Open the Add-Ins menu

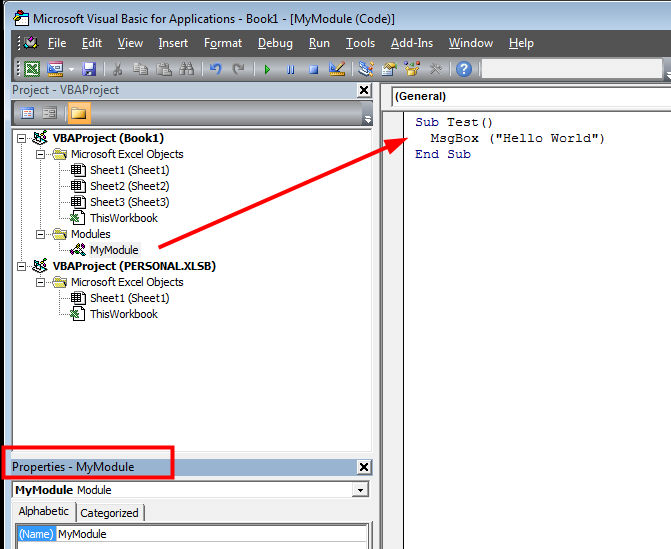click(x=412, y=43)
